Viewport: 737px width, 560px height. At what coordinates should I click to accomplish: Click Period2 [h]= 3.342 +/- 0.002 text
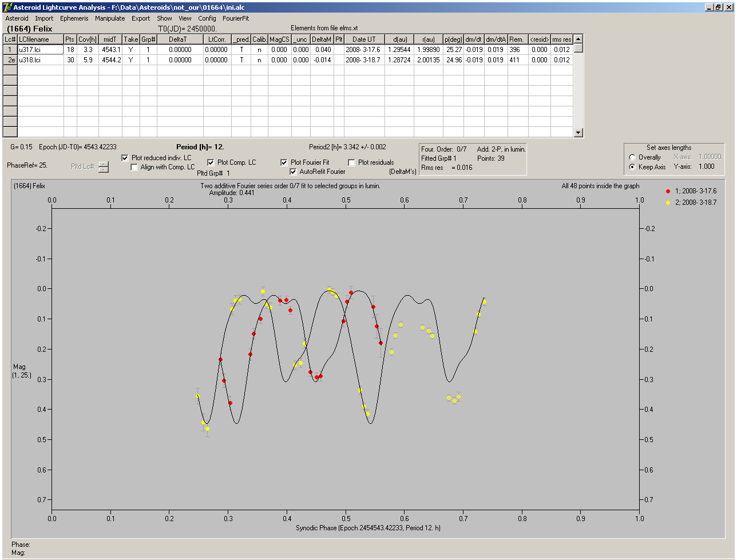point(347,147)
